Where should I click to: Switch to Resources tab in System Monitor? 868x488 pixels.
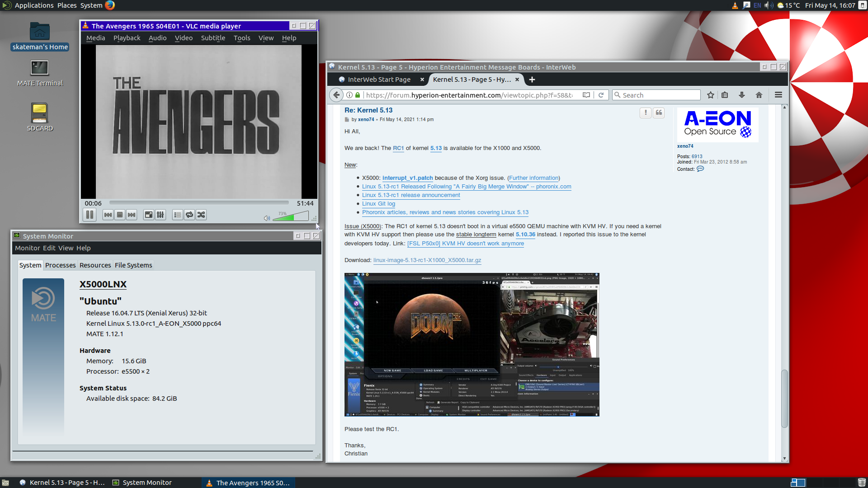click(x=95, y=265)
